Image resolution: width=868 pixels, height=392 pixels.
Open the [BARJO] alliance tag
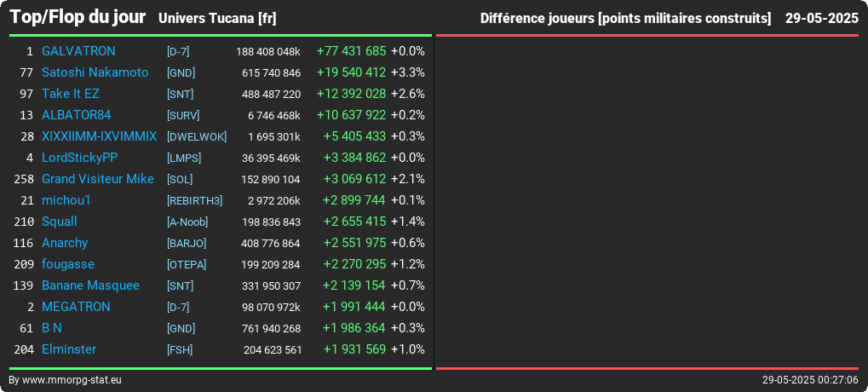click(187, 243)
